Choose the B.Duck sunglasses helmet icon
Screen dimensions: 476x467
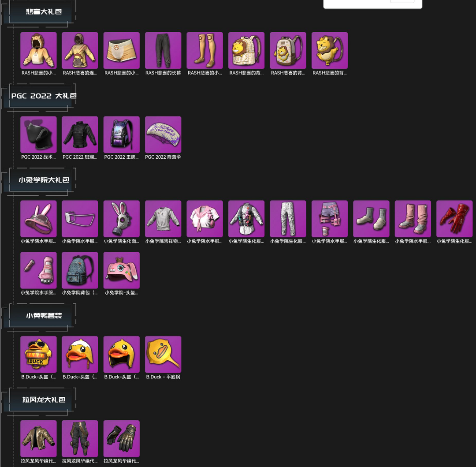38,355
